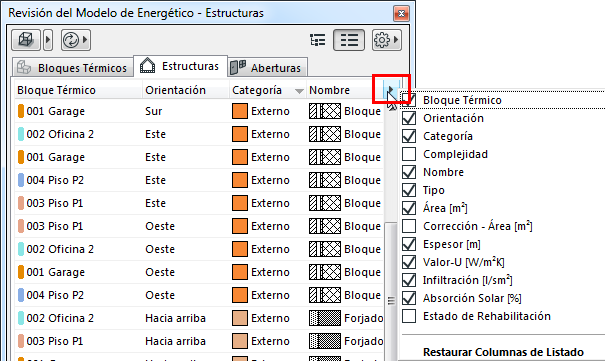Viewport: 605px width, 361px height.
Task: Click Hacia arriba in 003 Piso P1 row
Action: point(175,341)
